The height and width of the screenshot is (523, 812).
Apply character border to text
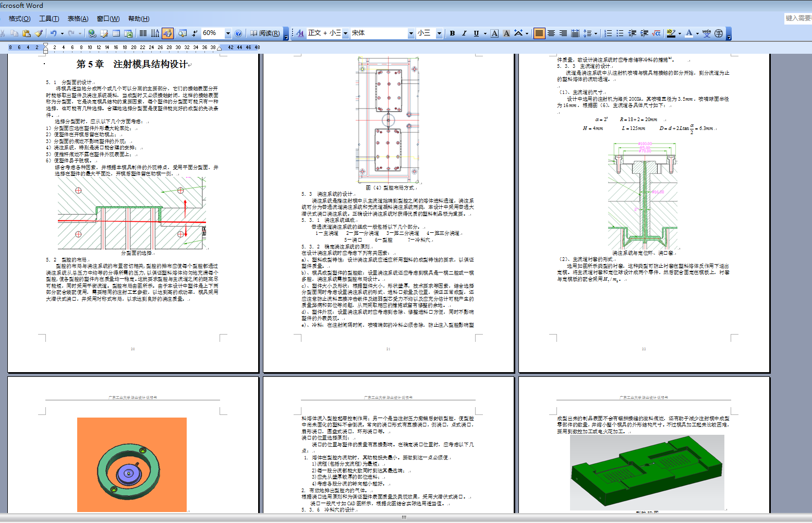[x=494, y=33]
